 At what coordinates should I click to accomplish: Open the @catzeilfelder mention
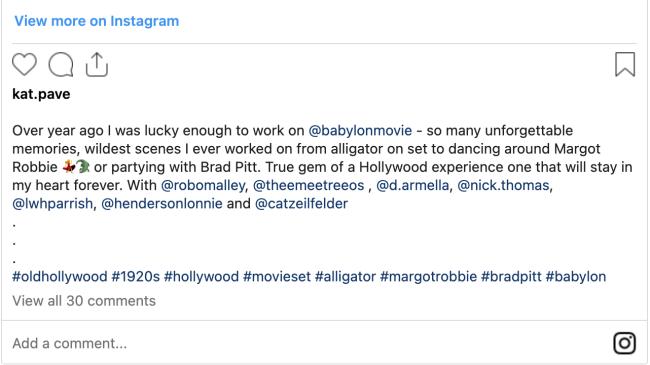pos(301,204)
